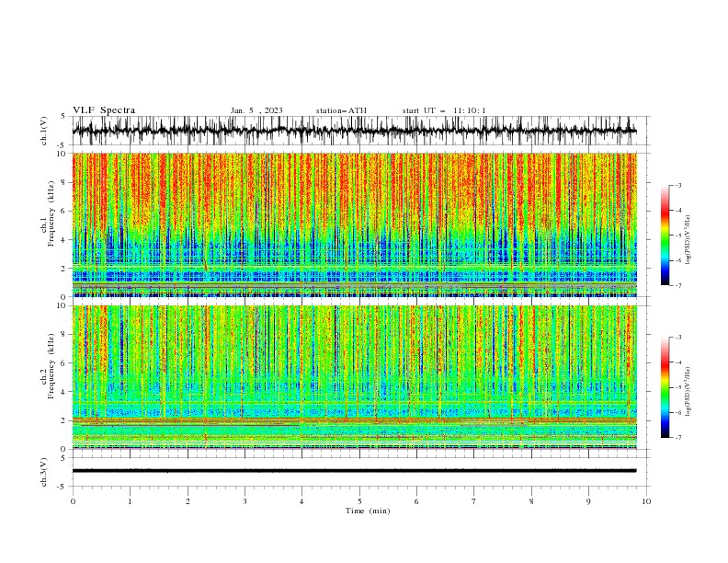Click time axis tick label '3'

245,501
